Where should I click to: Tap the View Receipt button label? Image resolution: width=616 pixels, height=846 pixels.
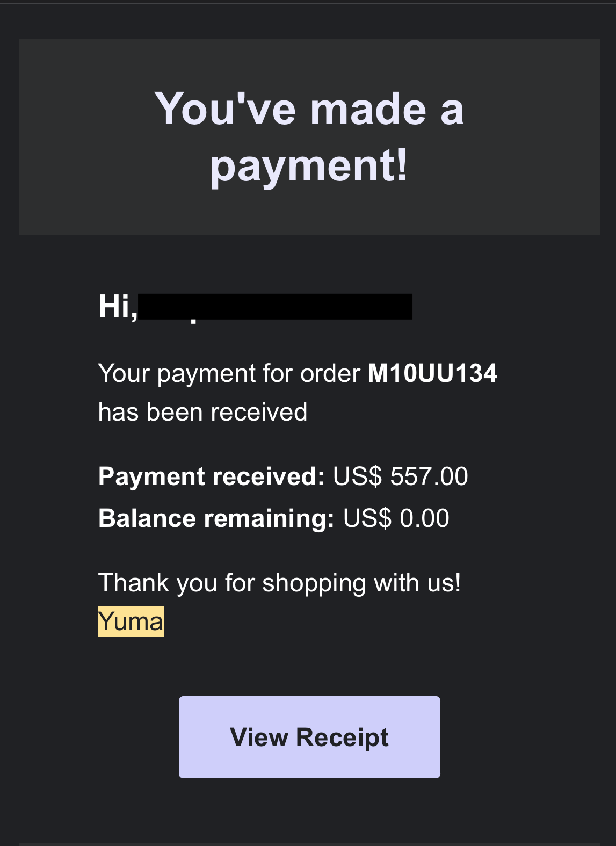309,737
